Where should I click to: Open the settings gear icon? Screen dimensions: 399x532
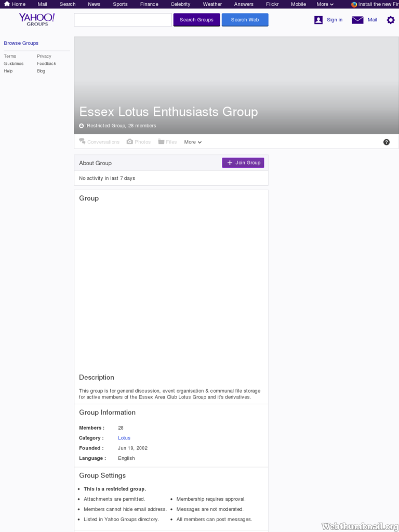[x=391, y=20]
